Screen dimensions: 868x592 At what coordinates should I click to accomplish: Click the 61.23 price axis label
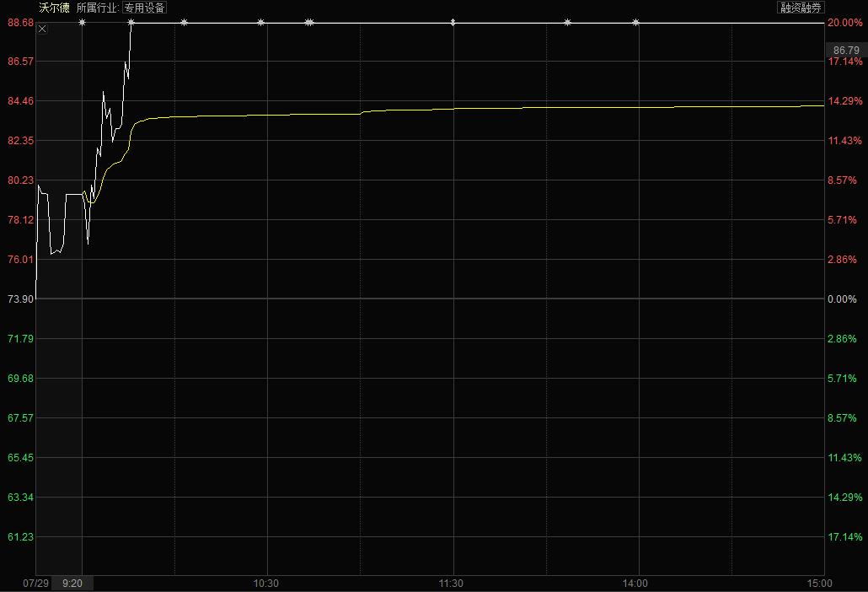point(20,536)
